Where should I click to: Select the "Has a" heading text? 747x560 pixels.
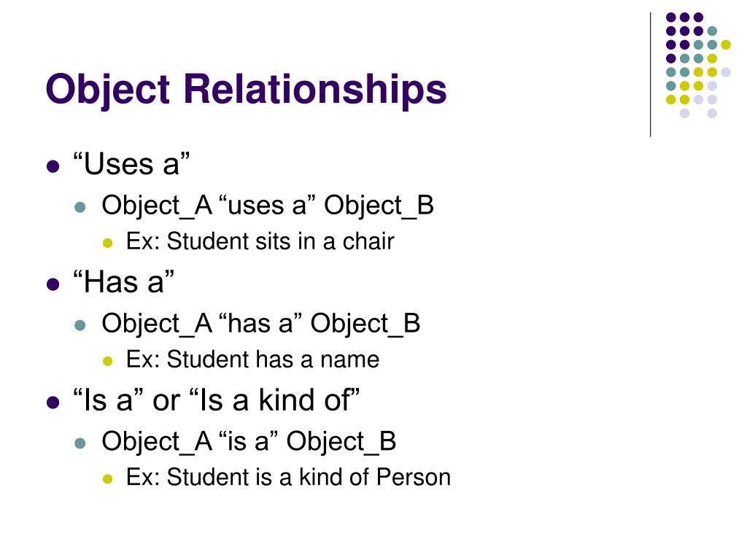(x=123, y=282)
